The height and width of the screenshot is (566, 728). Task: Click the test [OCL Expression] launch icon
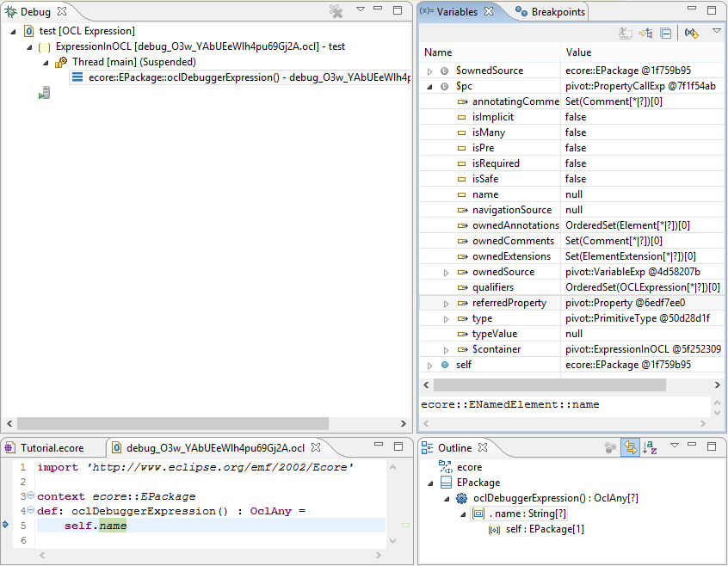pyautogui.click(x=28, y=31)
